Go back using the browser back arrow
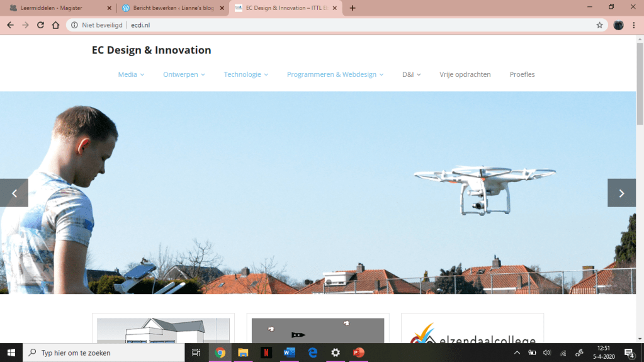644x362 pixels. coord(10,25)
